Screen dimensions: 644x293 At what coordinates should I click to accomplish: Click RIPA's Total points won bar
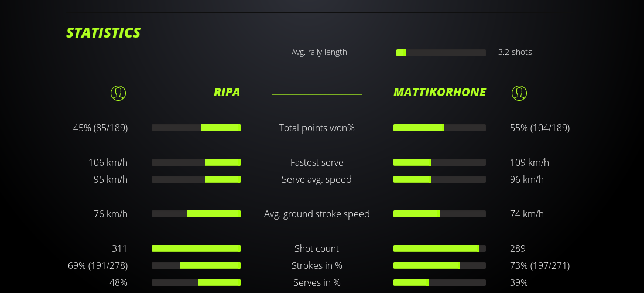[x=196, y=128]
